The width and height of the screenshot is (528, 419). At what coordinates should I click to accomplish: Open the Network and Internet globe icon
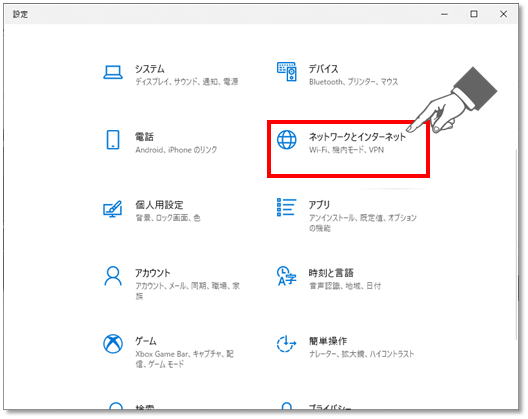click(287, 140)
